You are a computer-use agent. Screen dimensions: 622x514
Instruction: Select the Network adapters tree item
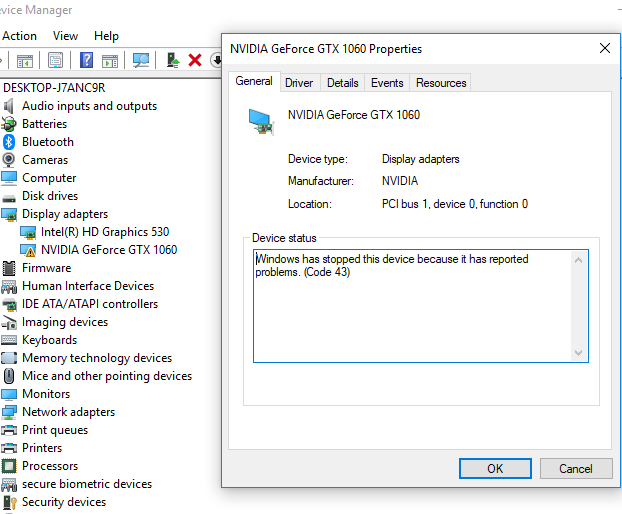coord(68,412)
